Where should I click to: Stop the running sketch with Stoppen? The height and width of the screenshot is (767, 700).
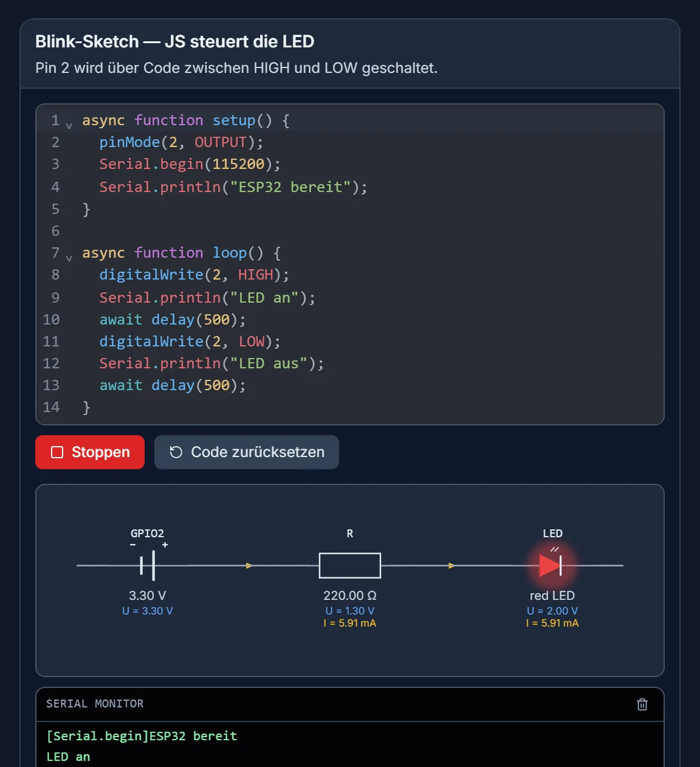point(90,452)
